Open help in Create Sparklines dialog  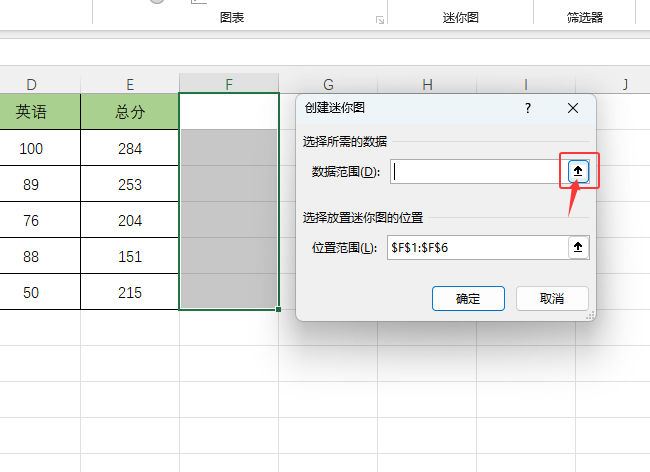[528, 108]
